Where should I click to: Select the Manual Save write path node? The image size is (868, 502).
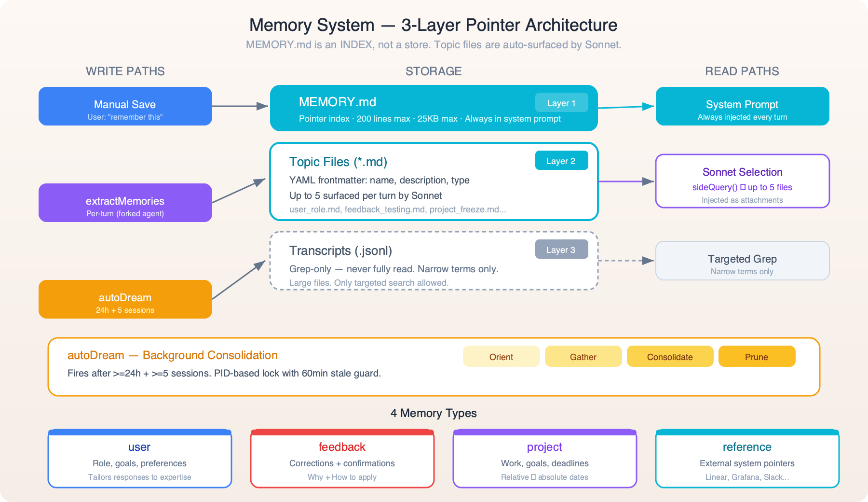point(125,106)
